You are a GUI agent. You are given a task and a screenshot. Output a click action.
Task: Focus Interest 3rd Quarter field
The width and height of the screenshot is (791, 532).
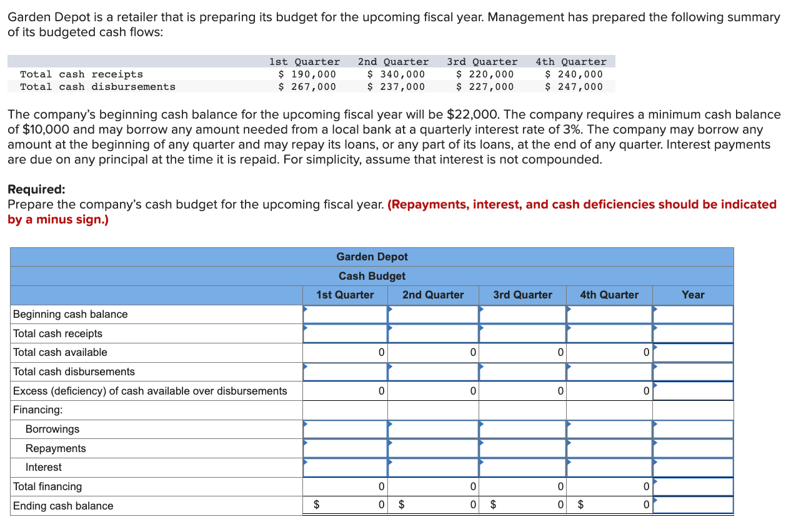click(x=522, y=467)
